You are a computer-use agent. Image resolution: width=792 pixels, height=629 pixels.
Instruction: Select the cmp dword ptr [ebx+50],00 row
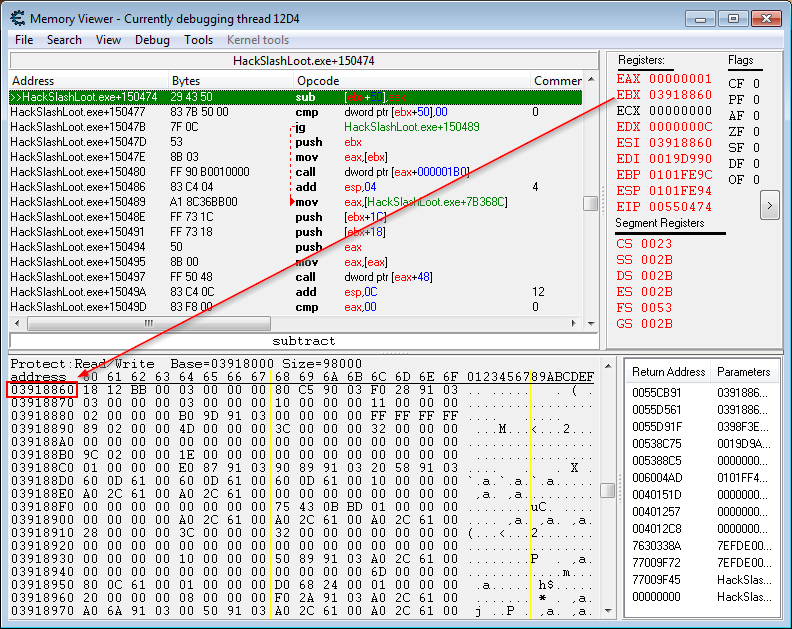point(296,112)
